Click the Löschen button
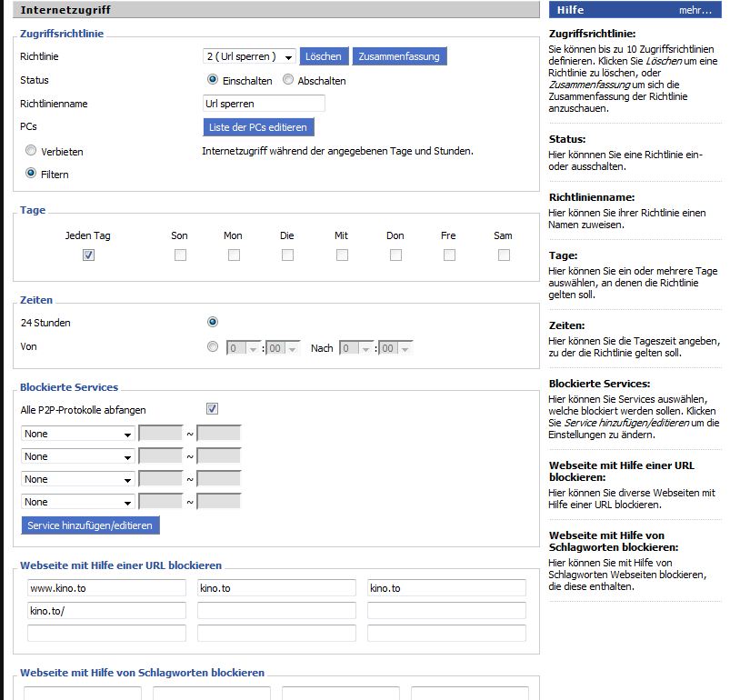Viewport: 730px width, 700px height. coord(324,56)
